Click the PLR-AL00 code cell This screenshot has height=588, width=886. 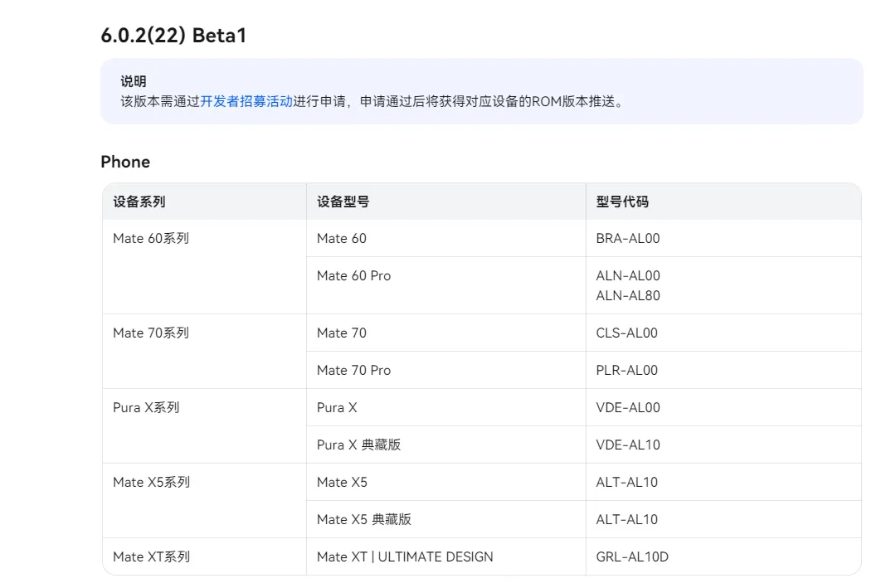(x=723, y=370)
